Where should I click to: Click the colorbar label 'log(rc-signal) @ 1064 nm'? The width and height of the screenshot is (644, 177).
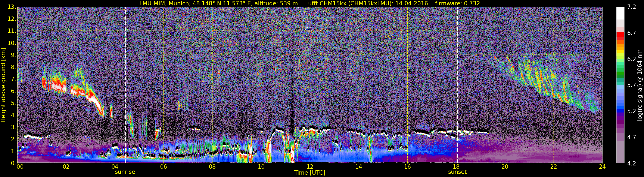click(x=640, y=85)
